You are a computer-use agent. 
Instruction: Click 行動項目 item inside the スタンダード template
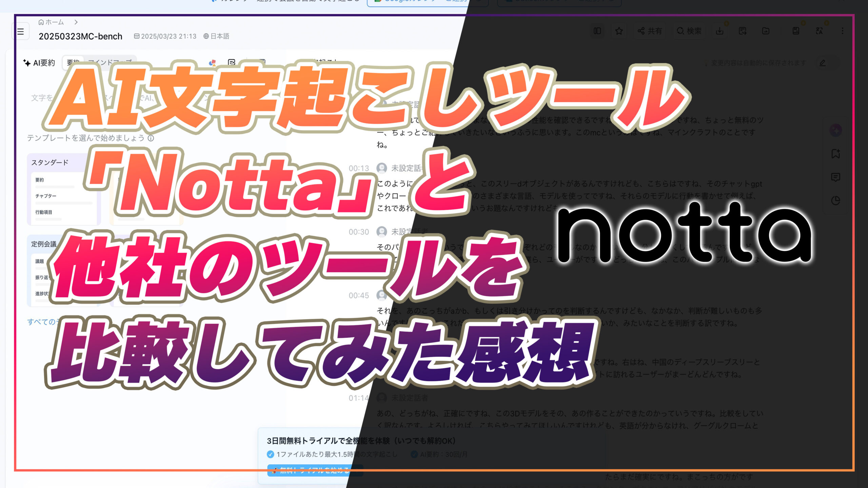[44, 212]
